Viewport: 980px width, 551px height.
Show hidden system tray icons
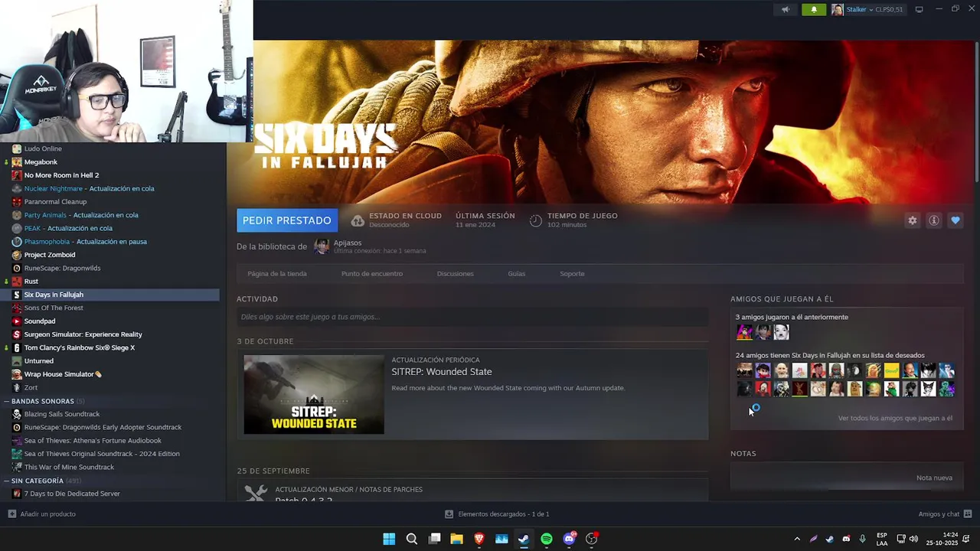point(796,539)
